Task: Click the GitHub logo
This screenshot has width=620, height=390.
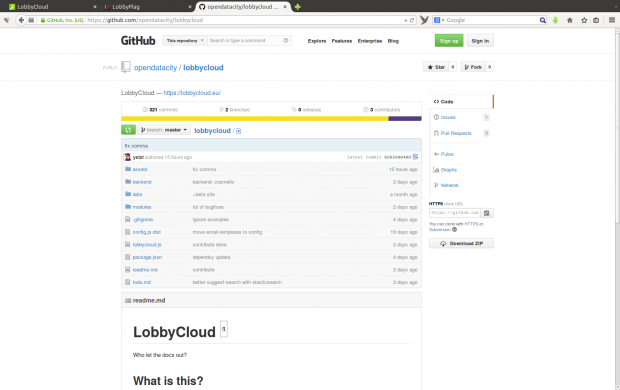Action: (x=138, y=41)
